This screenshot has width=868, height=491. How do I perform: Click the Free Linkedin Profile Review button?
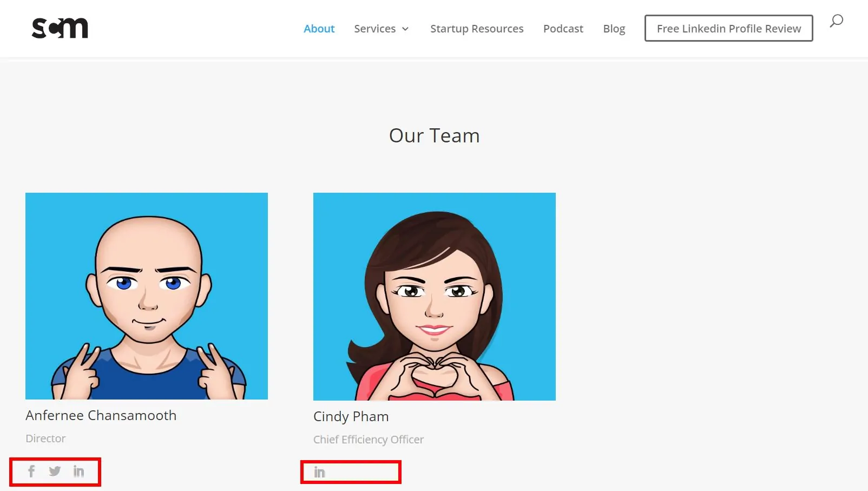tap(728, 28)
